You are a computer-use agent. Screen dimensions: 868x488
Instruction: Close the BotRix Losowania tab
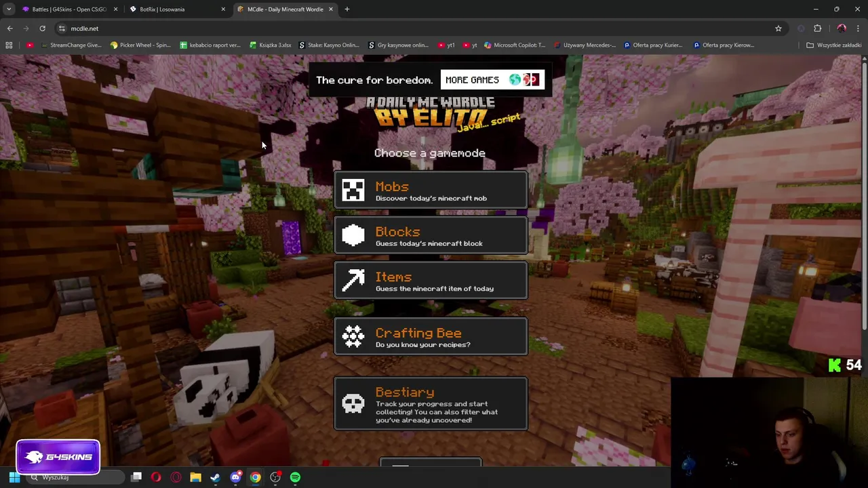pos(223,9)
